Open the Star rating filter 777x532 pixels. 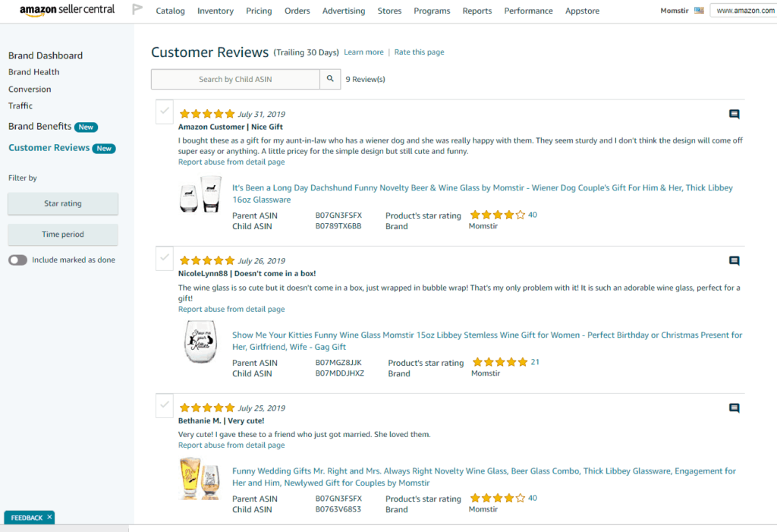62,203
